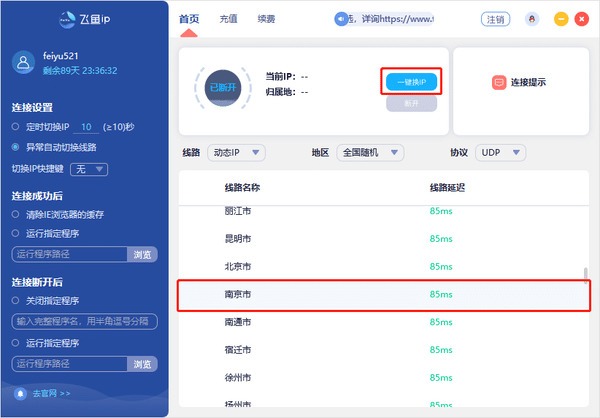This screenshot has width=600, height=418.
Task: Click the red 连接提示 message icon
Action: pos(499,82)
